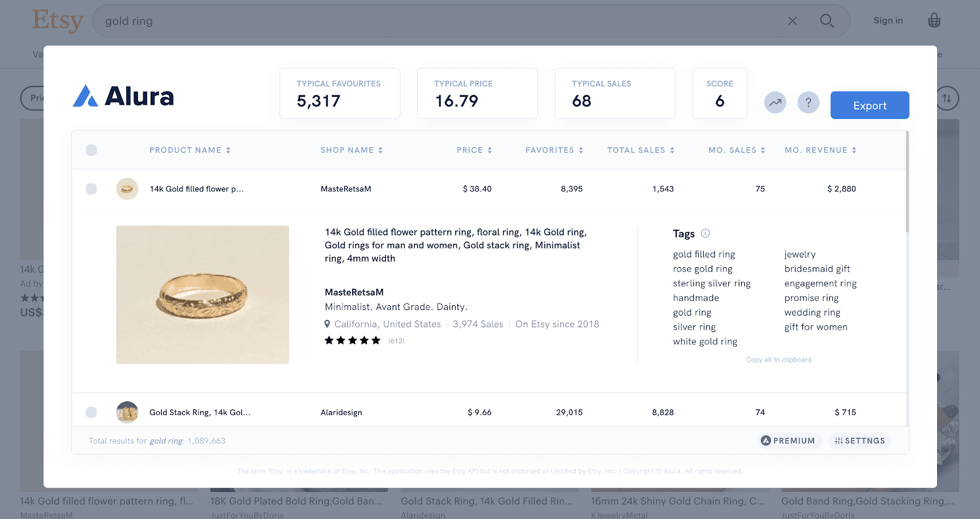Click the small ring thumbnail in first row
Screen dimensions: 980x519
coord(127,189)
